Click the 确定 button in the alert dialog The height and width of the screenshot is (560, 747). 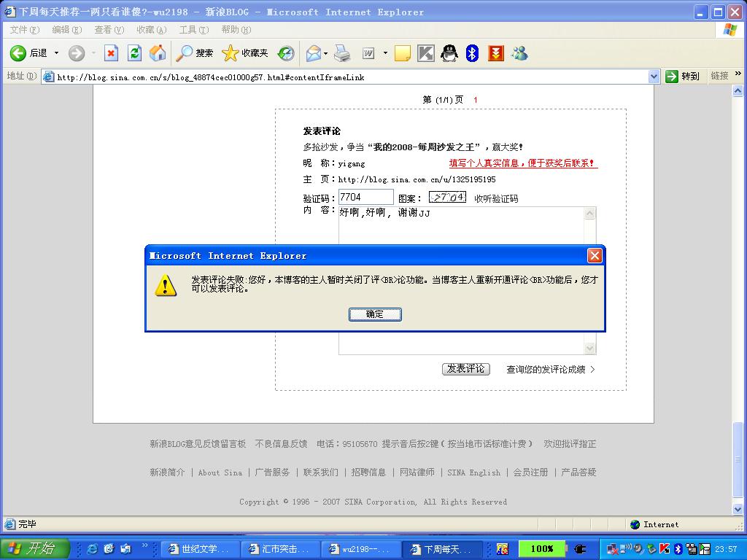tap(375, 314)
